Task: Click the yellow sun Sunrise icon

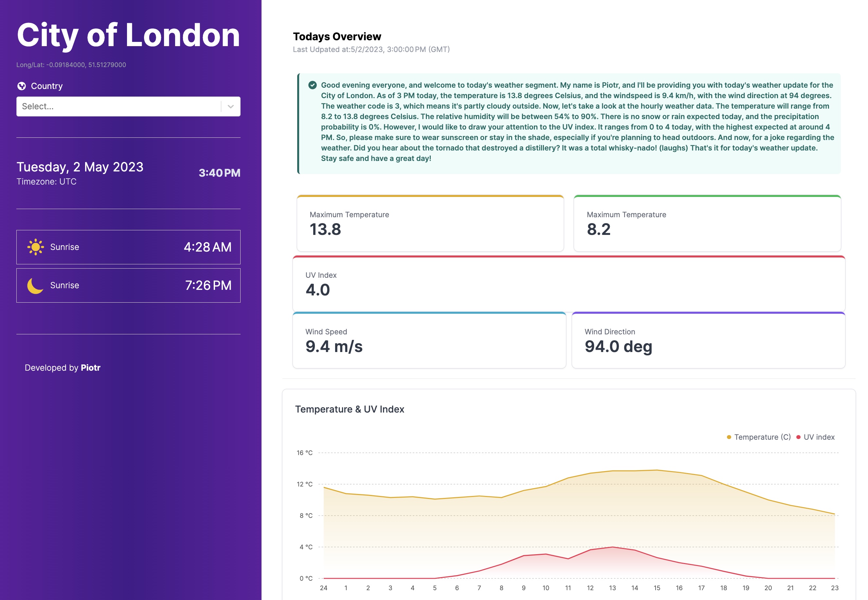Action: coord(35,247)
